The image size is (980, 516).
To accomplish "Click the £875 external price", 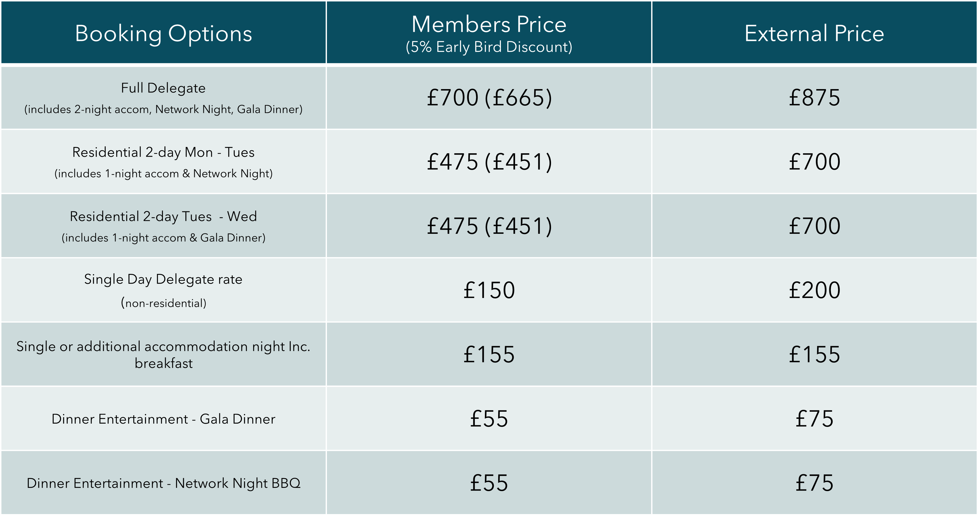I will click(814, 97).
